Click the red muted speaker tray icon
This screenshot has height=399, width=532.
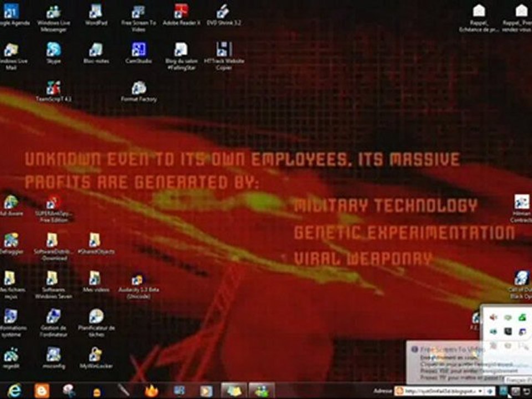[493, 317]
